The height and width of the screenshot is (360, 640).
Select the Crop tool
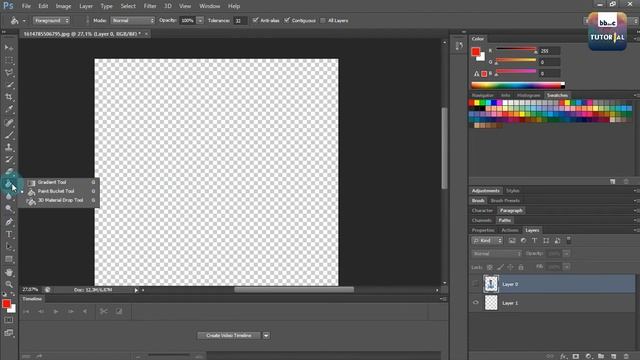point(9,97)
